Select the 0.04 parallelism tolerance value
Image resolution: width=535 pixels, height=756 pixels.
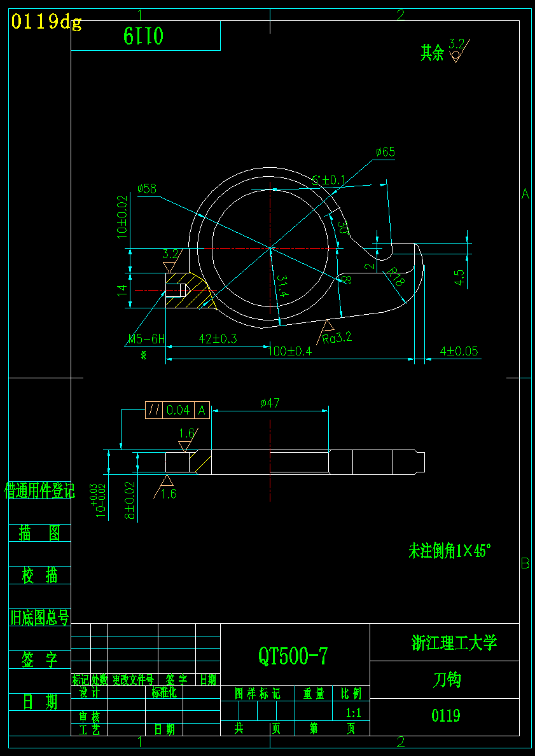pos(178,410)
